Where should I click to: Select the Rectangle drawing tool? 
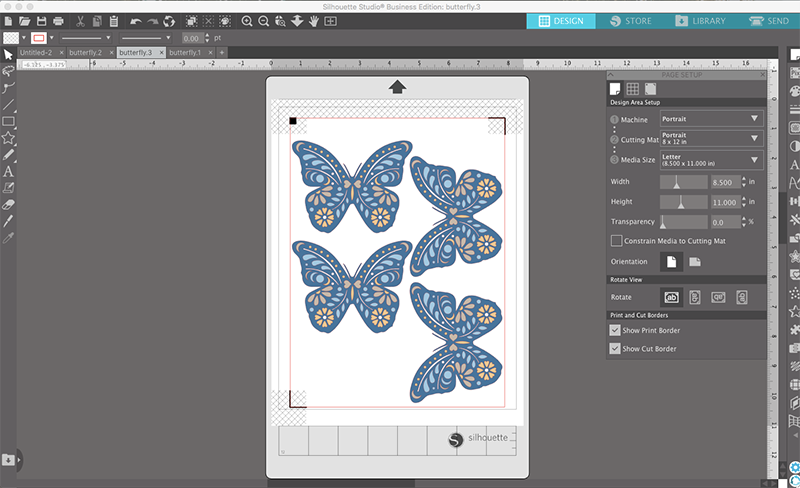[x=8, y=121]
